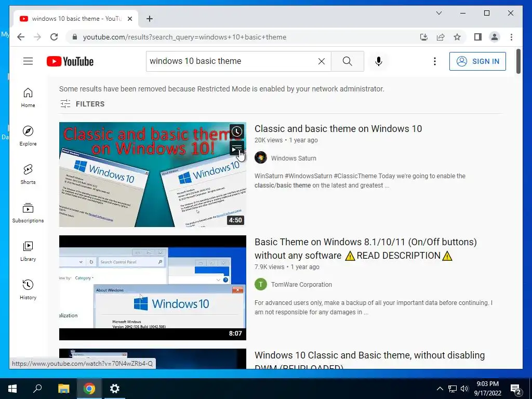Viewport: 532px width, 399px height.
Task: Open 'Classic and basic theme on Windows 10' title
Action: click(338, 129)
